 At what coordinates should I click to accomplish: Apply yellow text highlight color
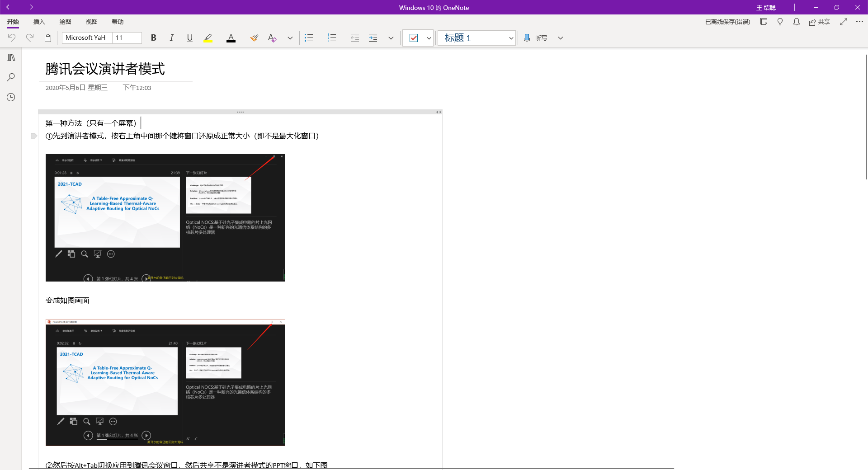(208, 38)
